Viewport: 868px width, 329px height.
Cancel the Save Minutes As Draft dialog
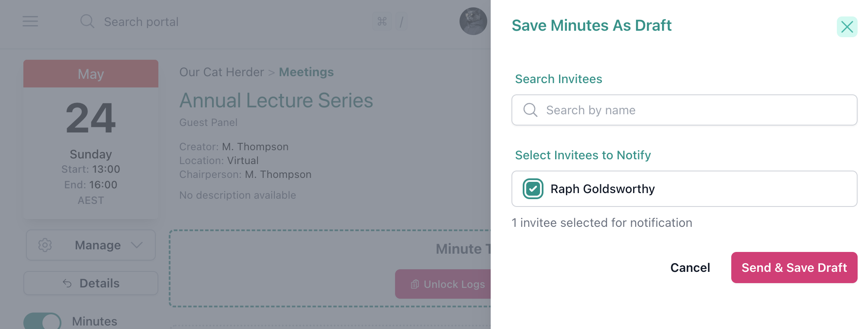tap(690, 268)
